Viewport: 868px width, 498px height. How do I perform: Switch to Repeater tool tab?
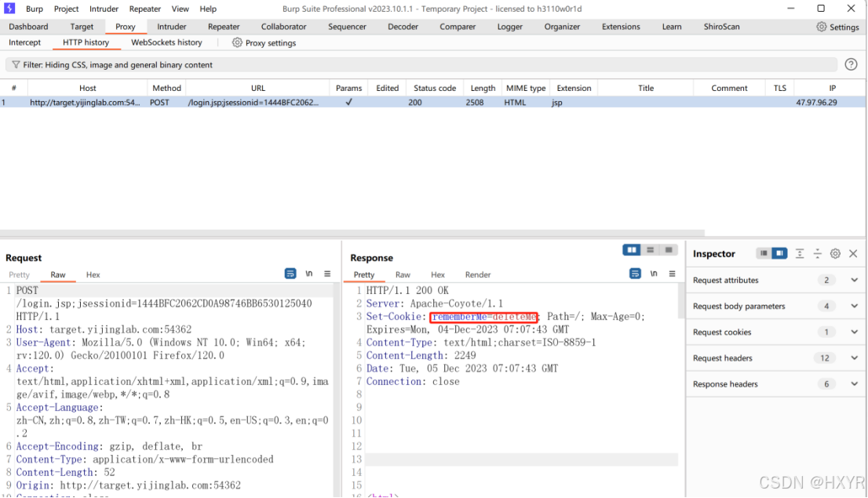tap(224, 27)
